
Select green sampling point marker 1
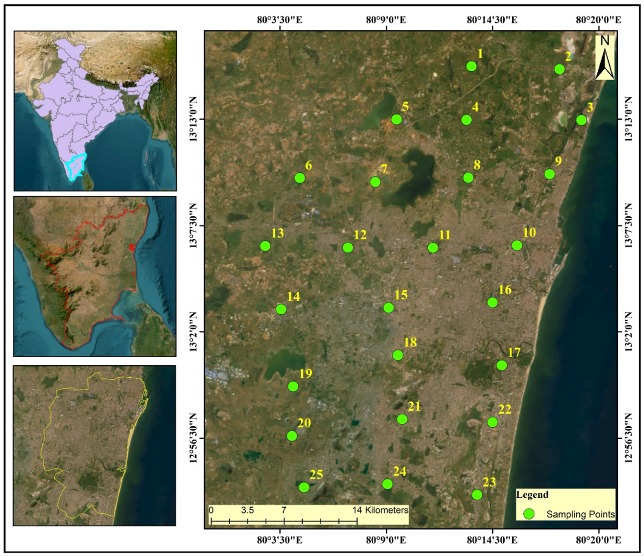[x=471, y=67]
